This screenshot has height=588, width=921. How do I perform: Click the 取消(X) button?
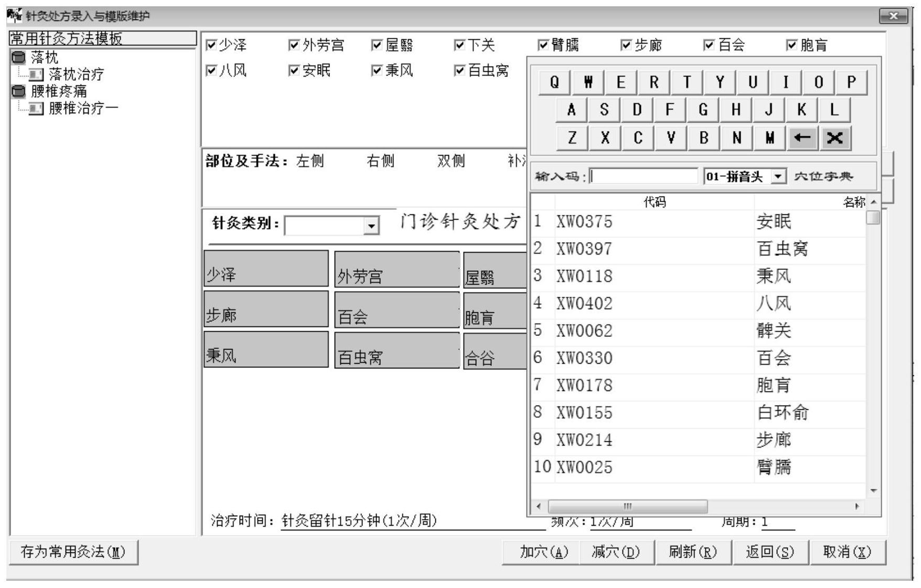(848, 552)
